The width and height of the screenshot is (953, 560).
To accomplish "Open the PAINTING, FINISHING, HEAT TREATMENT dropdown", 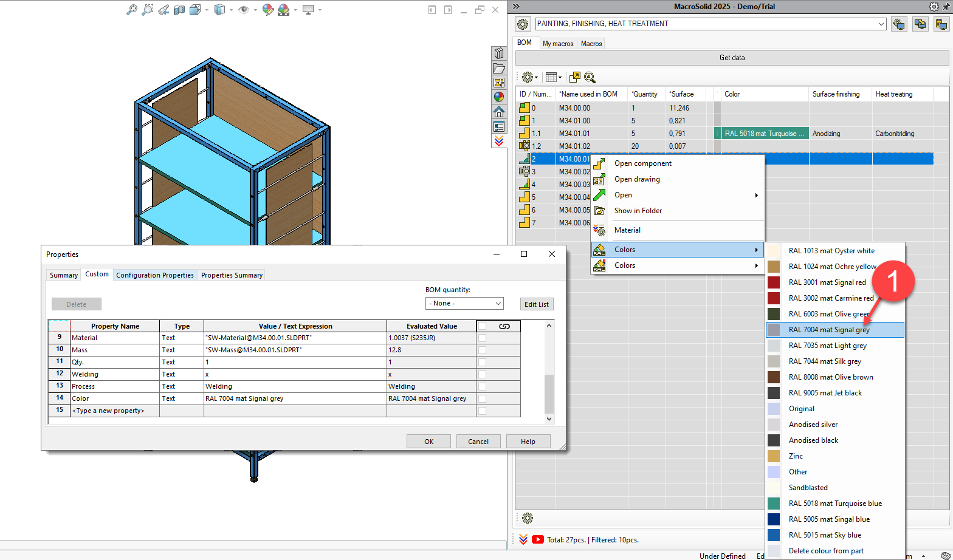I will [881, 24].
